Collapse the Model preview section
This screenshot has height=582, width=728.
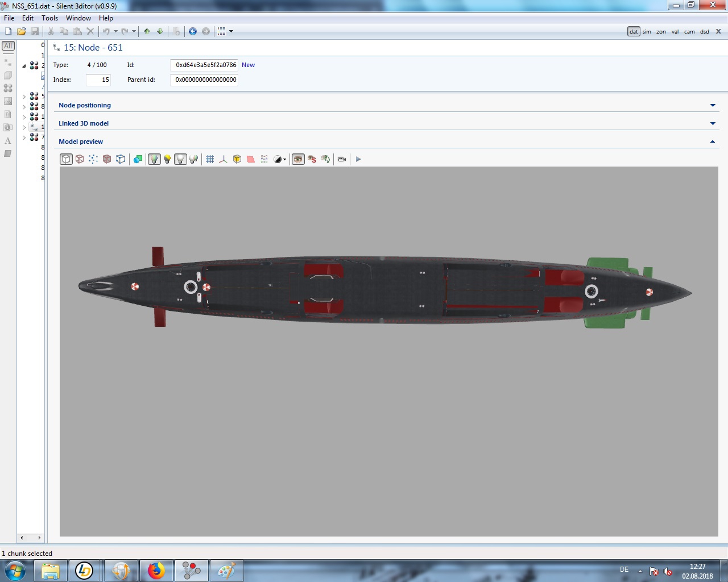(x=713, y=142)
